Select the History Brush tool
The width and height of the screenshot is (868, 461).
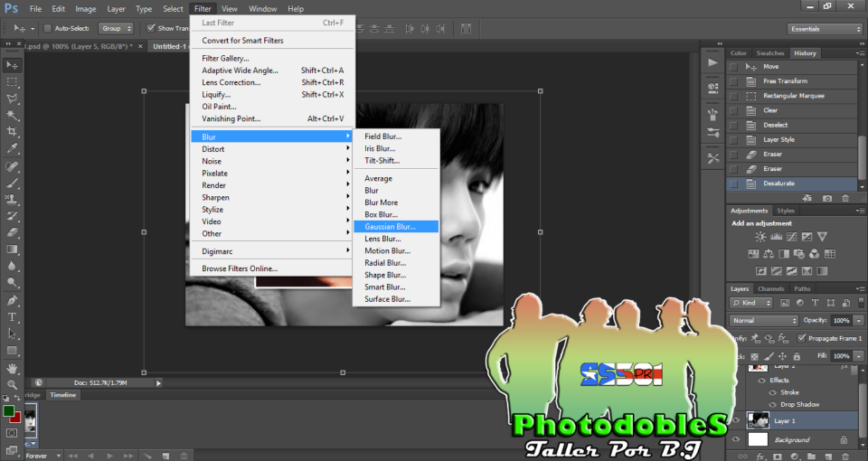click(12, 216)
